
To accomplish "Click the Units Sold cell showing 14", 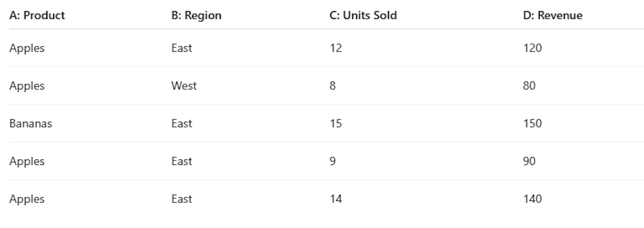I will pyautogui.click(x=336, y=199).
